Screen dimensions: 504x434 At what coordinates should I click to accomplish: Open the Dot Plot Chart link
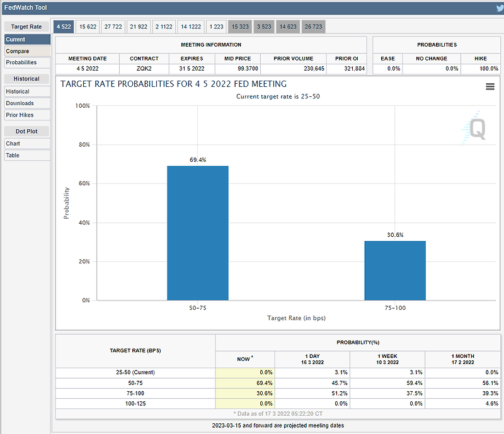[27, 144]
